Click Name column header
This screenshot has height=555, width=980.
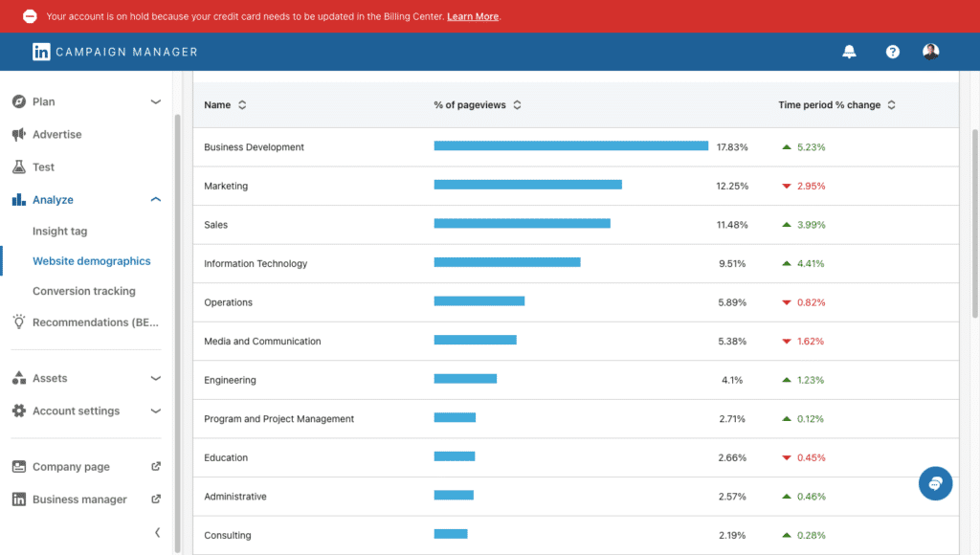click(217, 105)
